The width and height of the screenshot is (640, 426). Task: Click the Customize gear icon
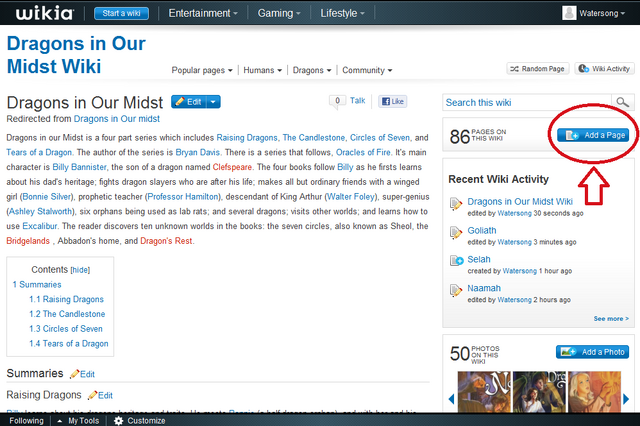118,421
